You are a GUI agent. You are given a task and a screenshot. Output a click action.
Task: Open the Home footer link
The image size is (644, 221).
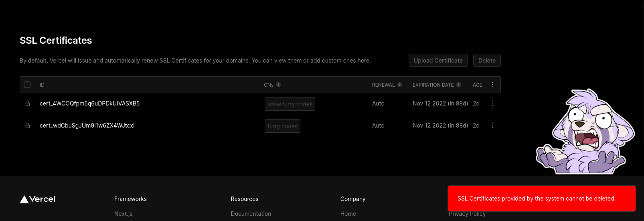[x=348, y=214]
